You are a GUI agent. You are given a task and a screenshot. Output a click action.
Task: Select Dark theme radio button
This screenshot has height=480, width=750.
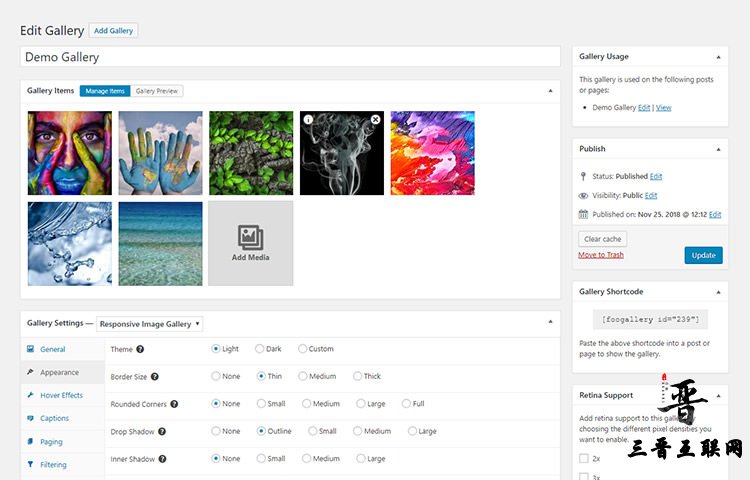tap(259, 349)
